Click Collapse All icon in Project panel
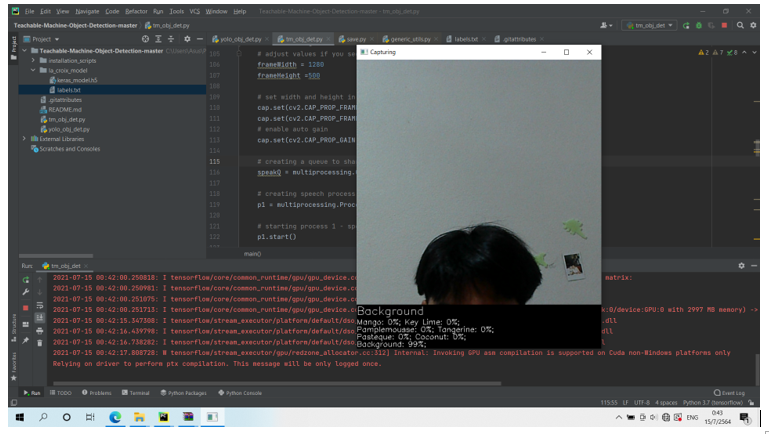Viewport: 769px width, 434px height. pos(171,39)
